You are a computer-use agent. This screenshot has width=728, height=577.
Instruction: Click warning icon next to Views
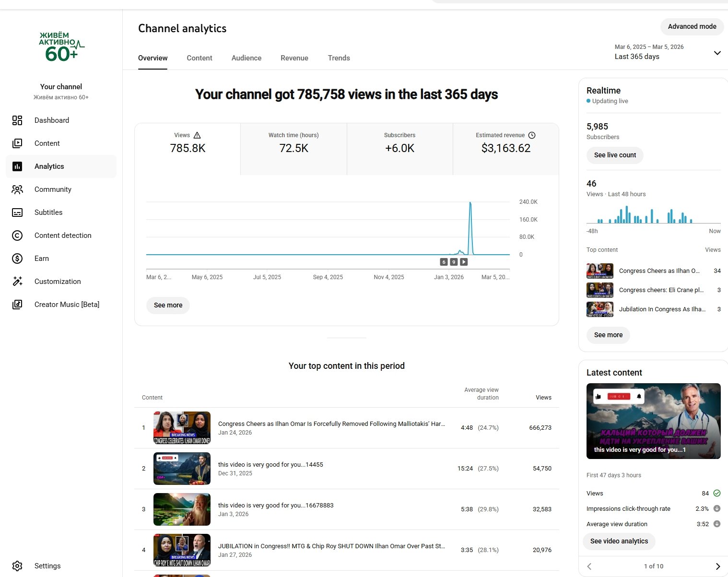(x=197, y=135)
